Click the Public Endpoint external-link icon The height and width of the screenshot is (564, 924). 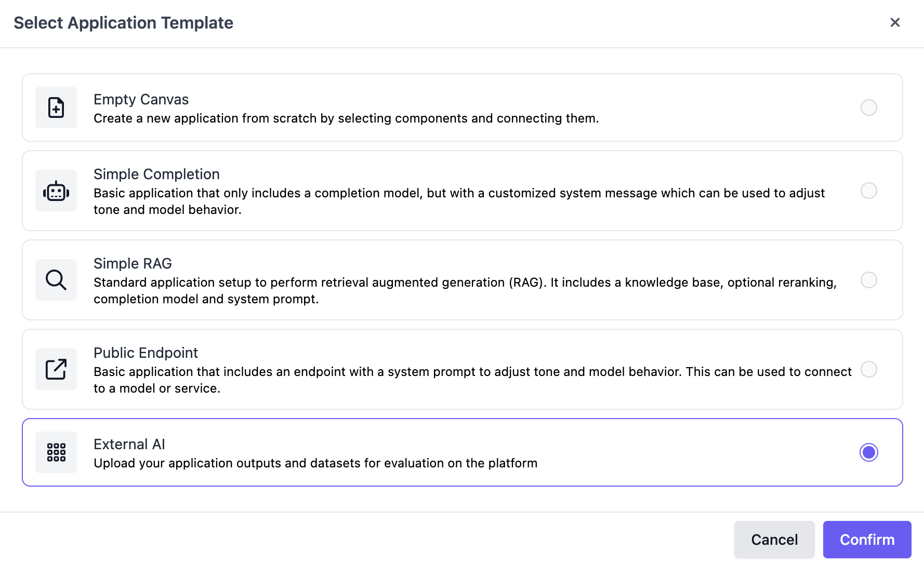56,369
